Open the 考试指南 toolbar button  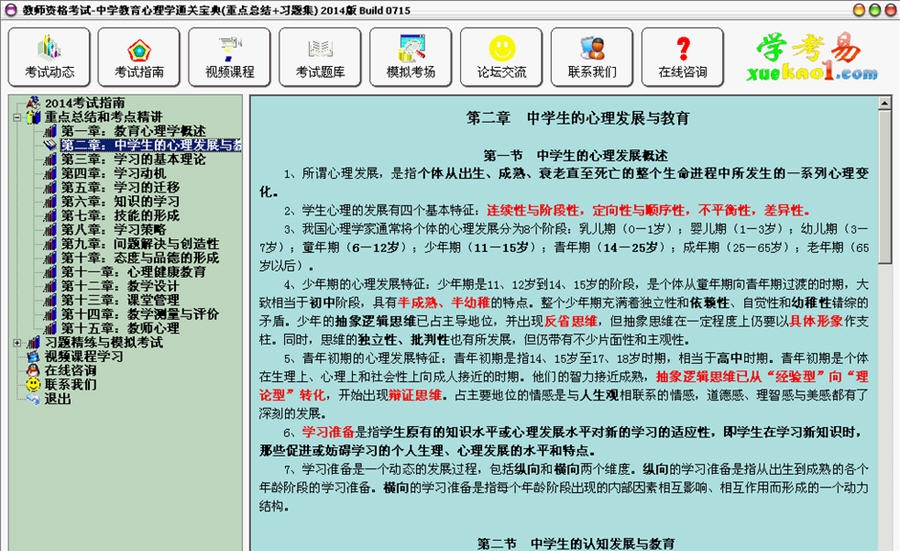pyautogui.click(x=139, y=57)
